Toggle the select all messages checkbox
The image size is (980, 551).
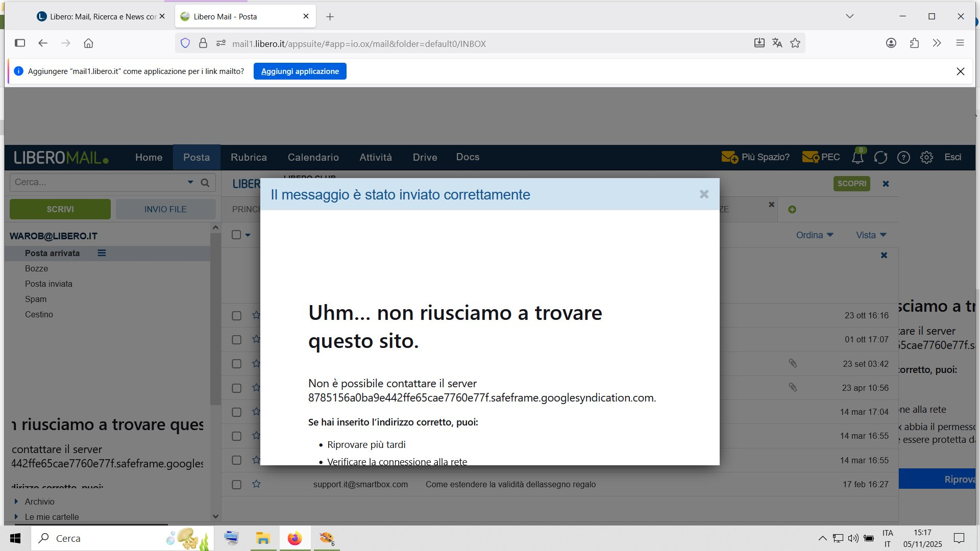236,235
